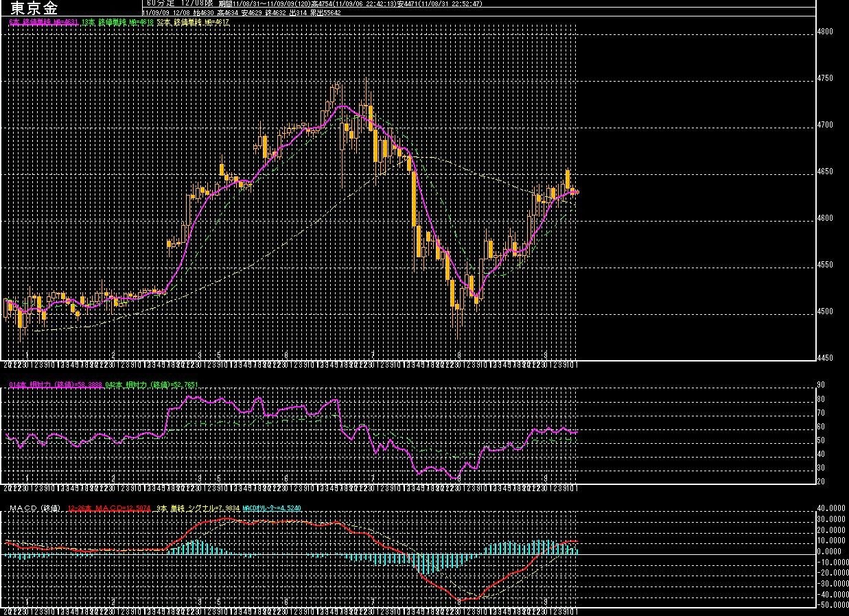Click the RSI axis label 20
The width and height of the screenshot is (849, 616).
(x=820, y=482)
